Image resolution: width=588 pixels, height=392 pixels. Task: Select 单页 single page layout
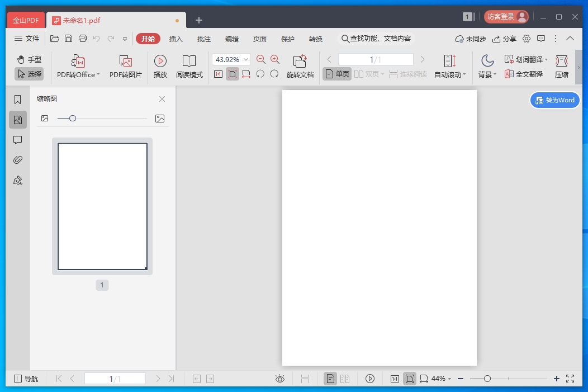click(x=337, y=74)
